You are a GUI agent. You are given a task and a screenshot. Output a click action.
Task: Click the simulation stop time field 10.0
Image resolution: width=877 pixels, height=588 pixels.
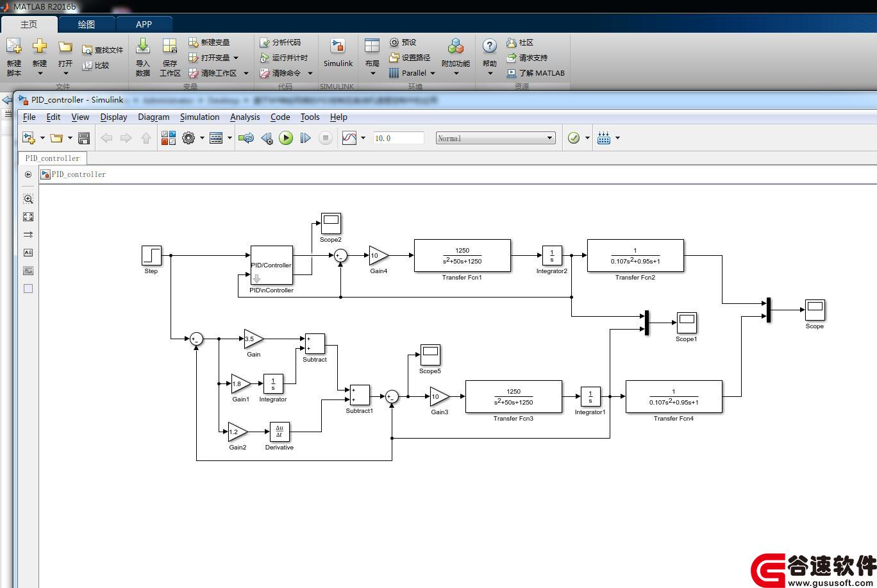398,138
